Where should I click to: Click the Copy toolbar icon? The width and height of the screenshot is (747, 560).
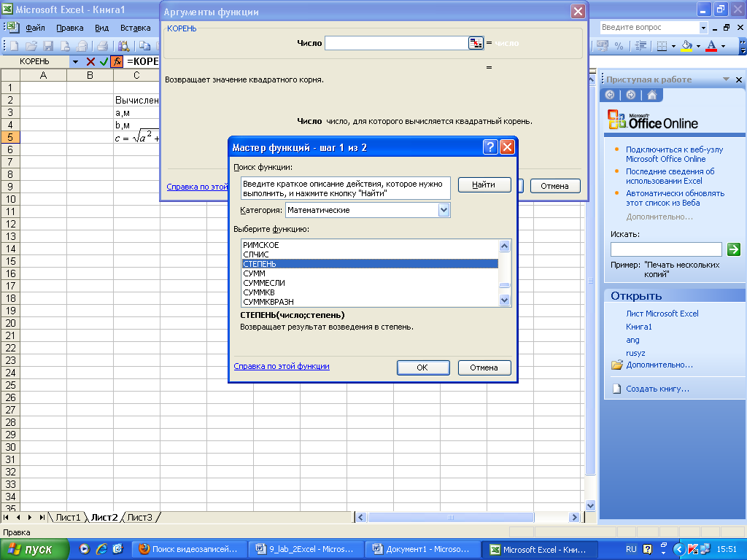145,46
